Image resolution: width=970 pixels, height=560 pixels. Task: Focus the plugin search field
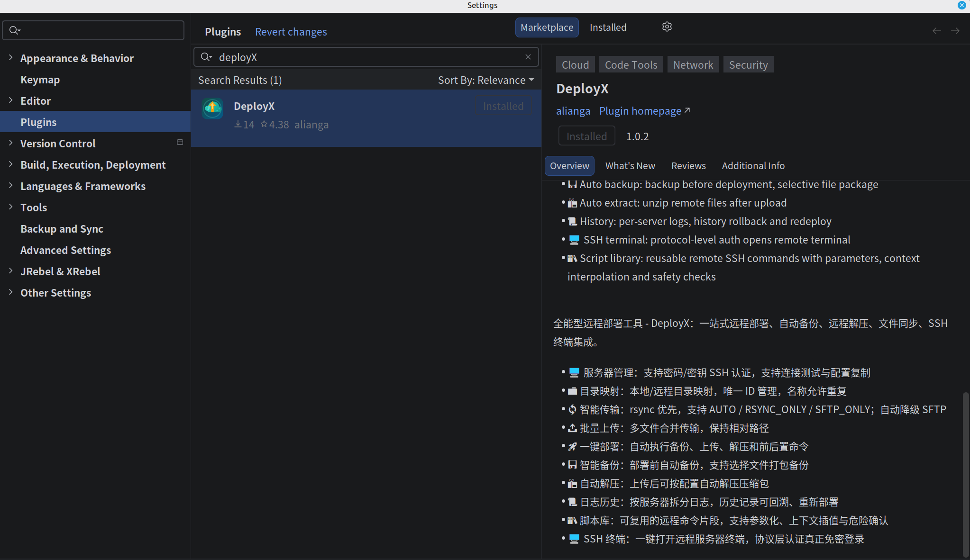[x=366, y=57]
